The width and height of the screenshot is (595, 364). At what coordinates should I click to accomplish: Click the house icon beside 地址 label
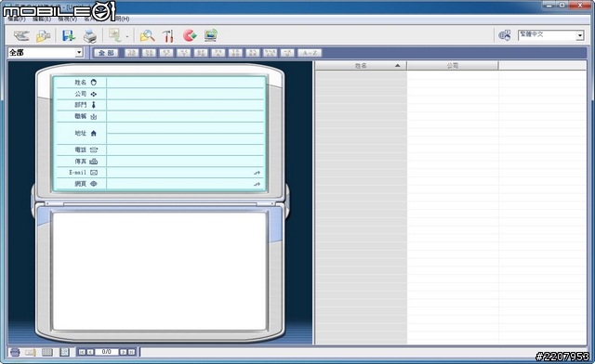pos(94,133)
